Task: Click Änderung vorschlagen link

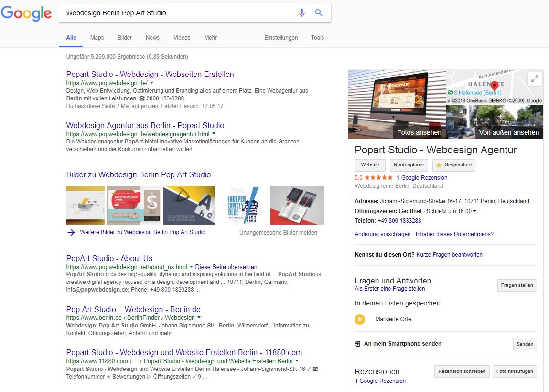Action: click(383, 234)
